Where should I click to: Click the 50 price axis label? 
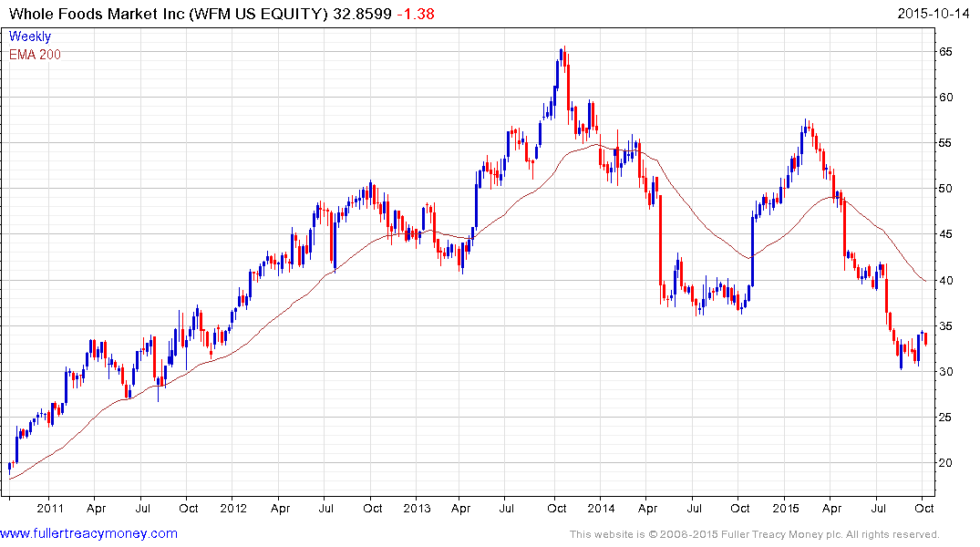(x=945, y=189)
